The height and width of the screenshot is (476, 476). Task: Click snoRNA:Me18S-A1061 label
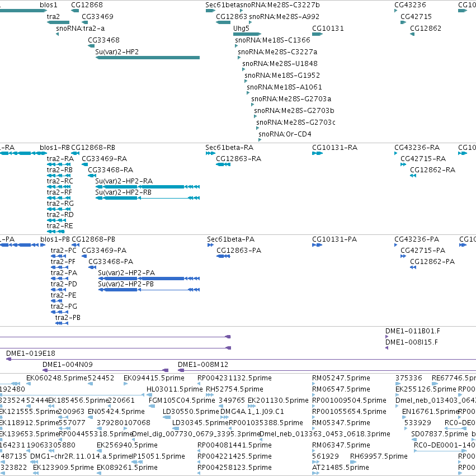pyautogui.click(x=284, y=87)
